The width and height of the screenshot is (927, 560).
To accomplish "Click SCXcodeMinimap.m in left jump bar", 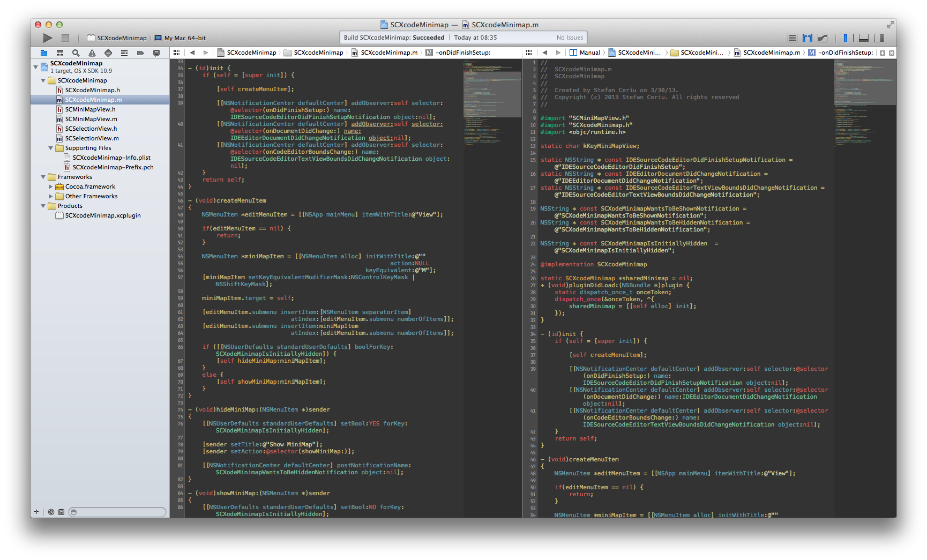I will click(384, 53).
